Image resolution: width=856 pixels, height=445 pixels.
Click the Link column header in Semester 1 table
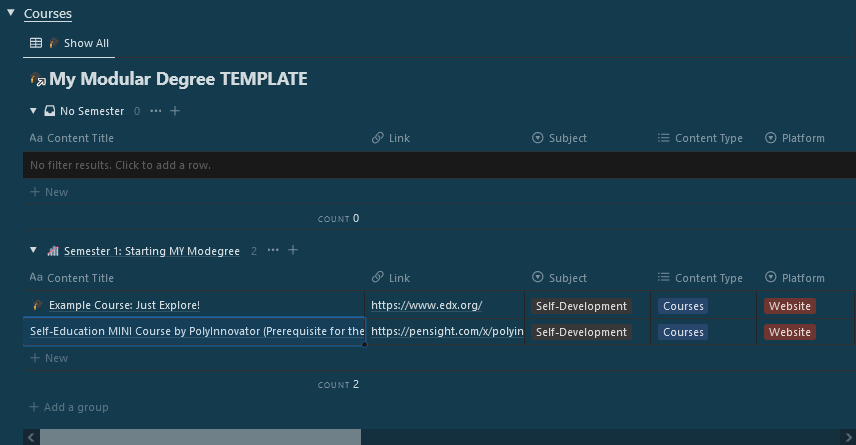click(399, 278)
